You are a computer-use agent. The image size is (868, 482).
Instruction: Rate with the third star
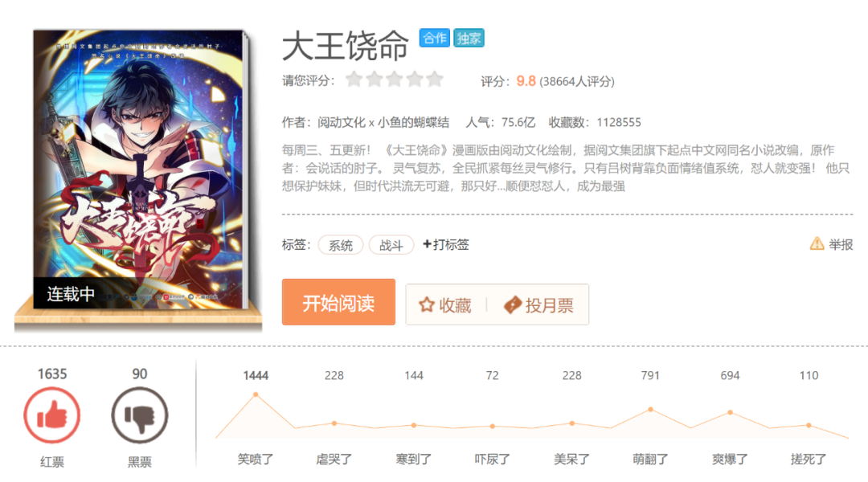395,80
